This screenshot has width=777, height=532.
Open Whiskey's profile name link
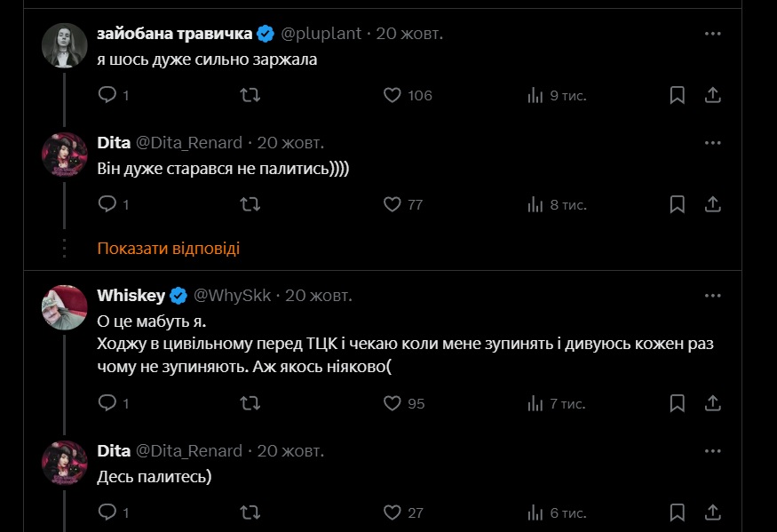pos(132,295)
